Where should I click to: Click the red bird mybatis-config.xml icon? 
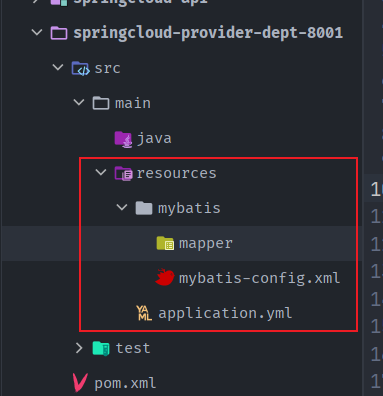[165, 277]
